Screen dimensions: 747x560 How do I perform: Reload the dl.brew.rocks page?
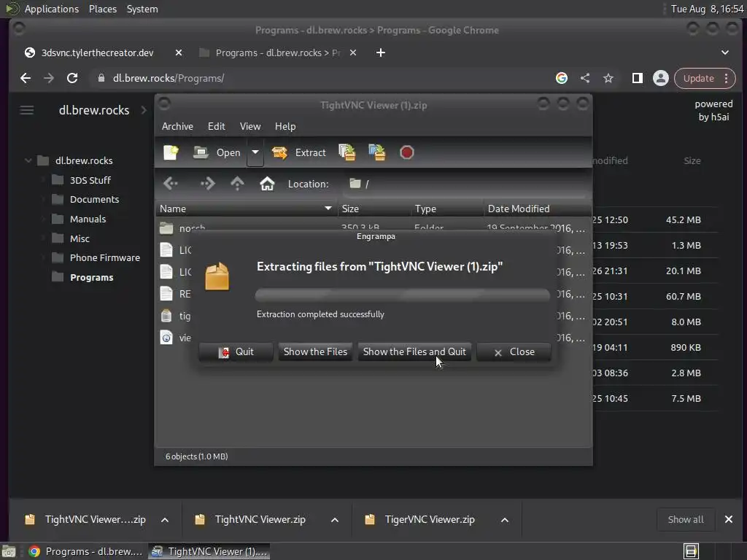(72, 78)
